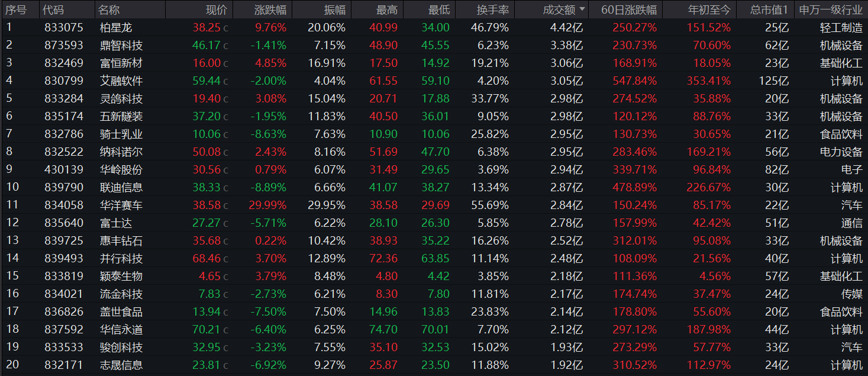The height and width of the screenshot is (376, 868).
Task: Click the sort arrow beside 成交额
Action: (583, 9)
